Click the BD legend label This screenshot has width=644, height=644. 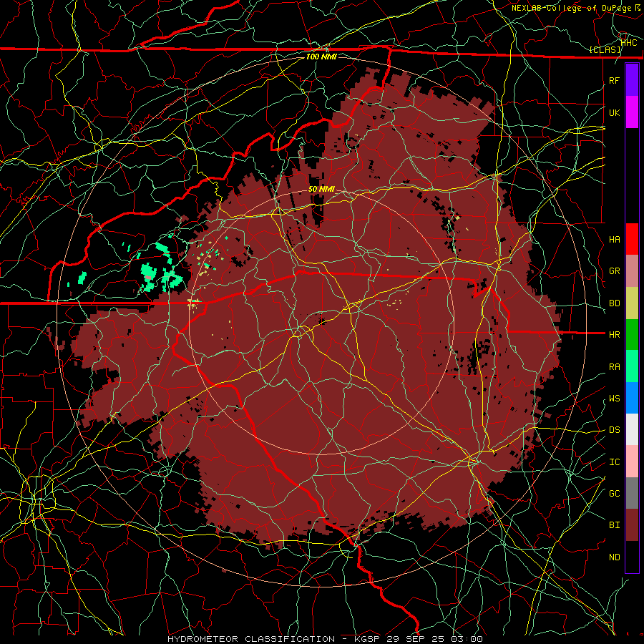(614, 303)
